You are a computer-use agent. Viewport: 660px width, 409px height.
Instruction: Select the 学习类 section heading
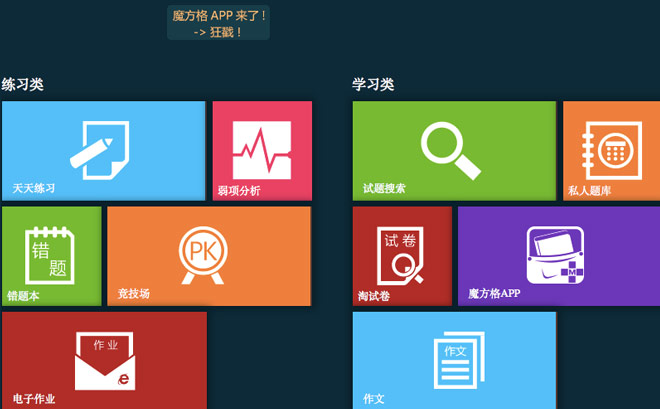point(373,85)
